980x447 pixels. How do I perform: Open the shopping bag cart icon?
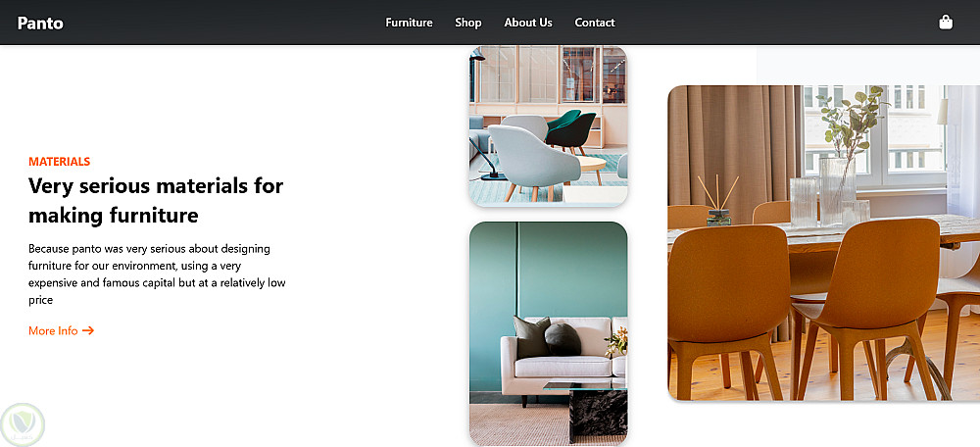946,23
